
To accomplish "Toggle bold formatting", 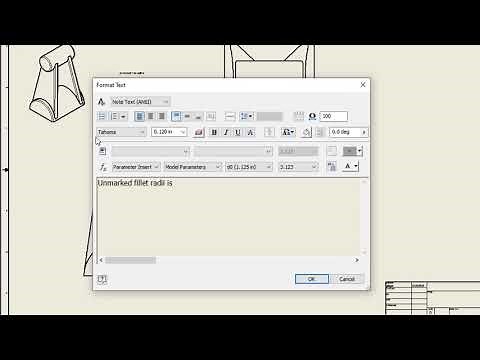I will [x=214, y=132].
